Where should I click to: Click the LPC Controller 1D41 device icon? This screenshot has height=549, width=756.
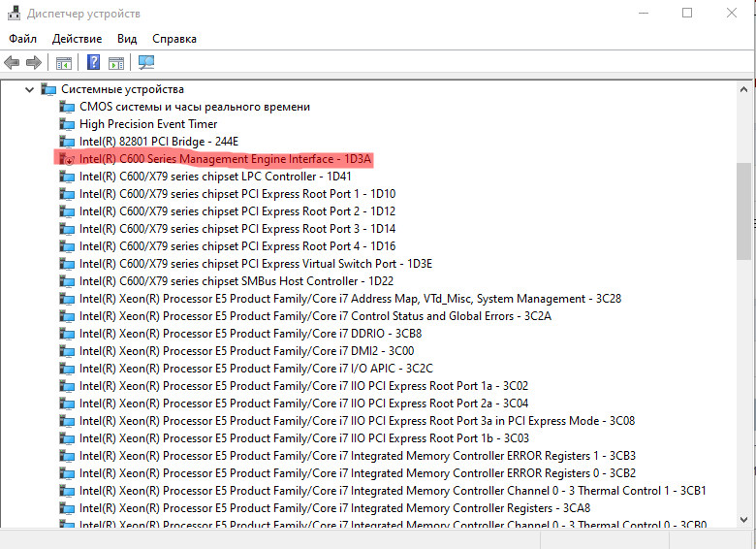(x=67, y=177)
